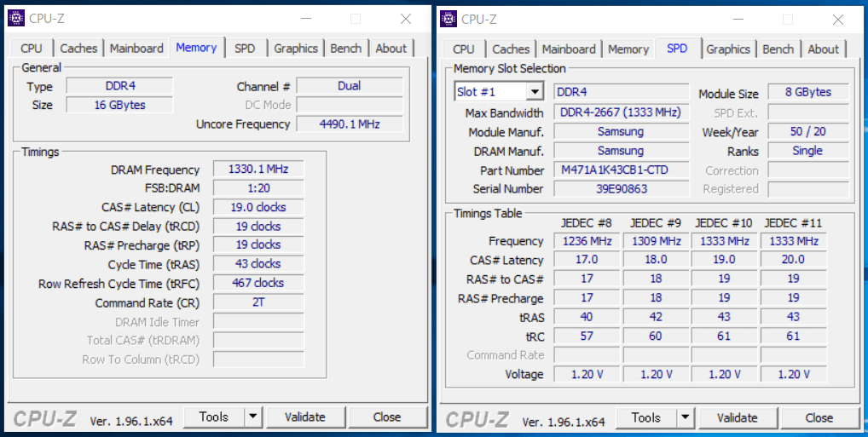Screen dimensions: 868x437
Task: Click tRFC value 467 clocks
Action: 258,283
